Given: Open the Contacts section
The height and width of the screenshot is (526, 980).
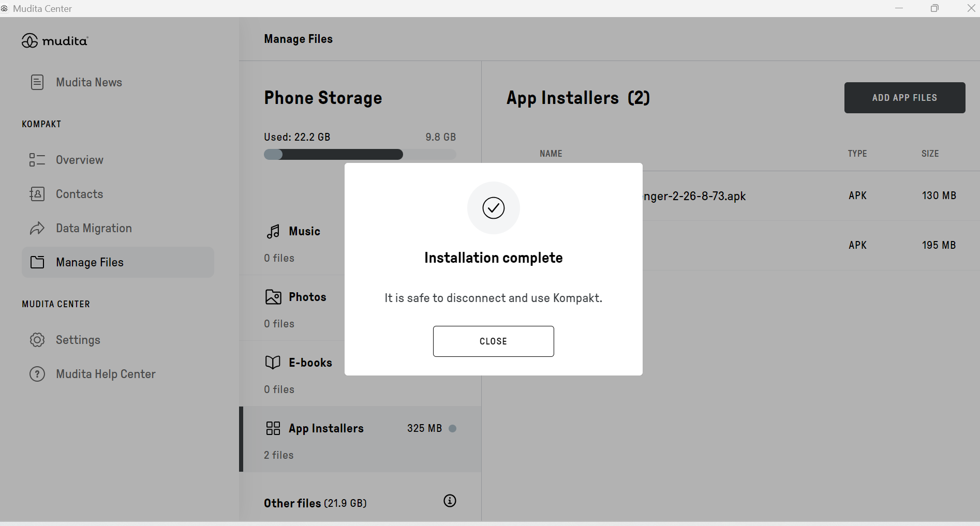Looking at the screenshot, I should pyautogui.click(x=118, y=194).
